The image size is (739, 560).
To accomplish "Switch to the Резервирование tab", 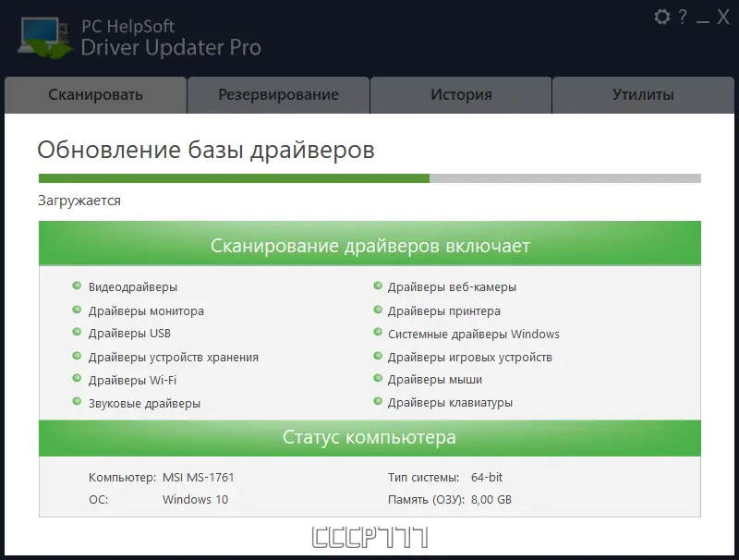I will coord(278,94).
